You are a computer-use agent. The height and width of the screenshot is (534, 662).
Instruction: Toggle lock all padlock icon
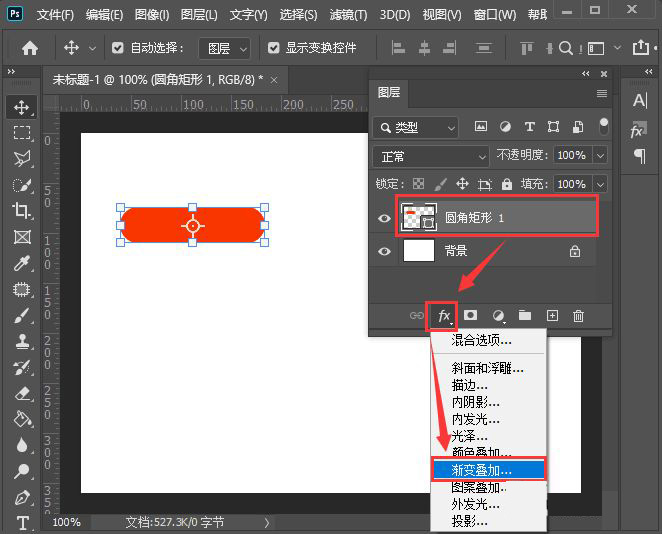507,184
